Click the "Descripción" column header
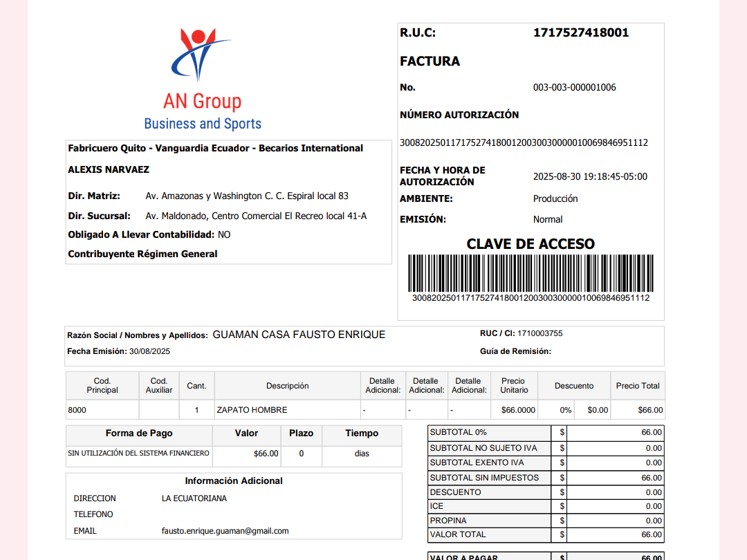747x560 pixels. pos(287,386)
